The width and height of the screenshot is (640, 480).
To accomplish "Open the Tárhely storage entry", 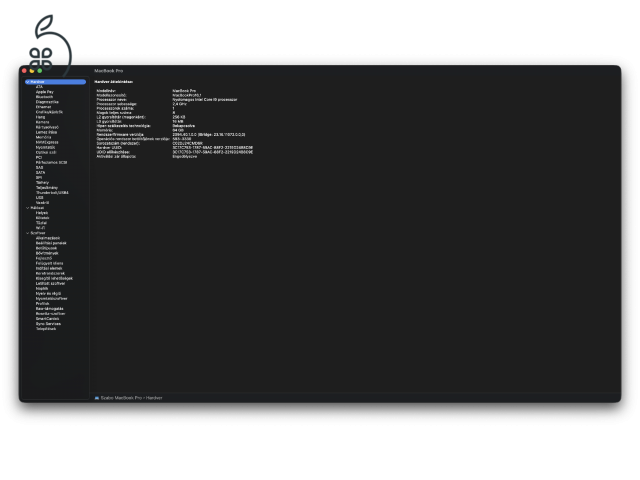I will click(x=44, y=182).
